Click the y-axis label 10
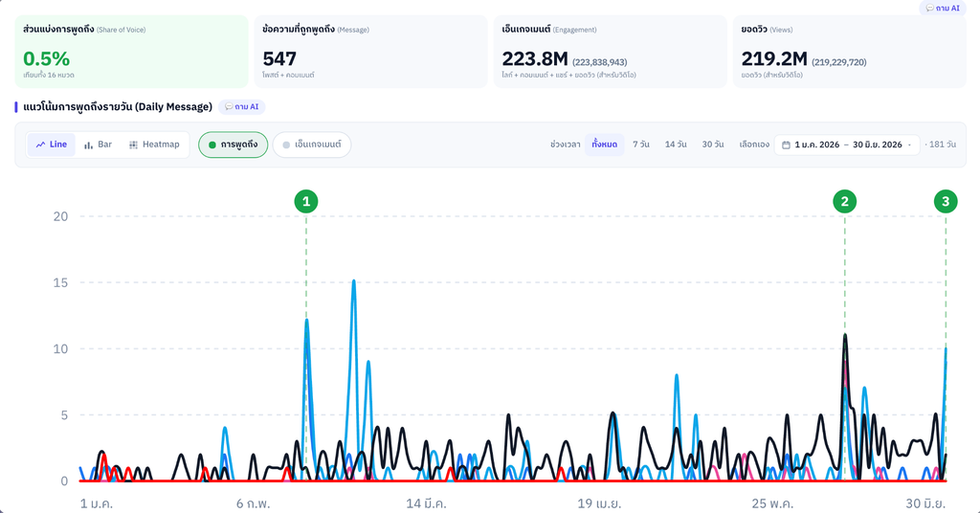Viewport: 980px width, 513px height. pyautogui.click(x=60, y=348)
